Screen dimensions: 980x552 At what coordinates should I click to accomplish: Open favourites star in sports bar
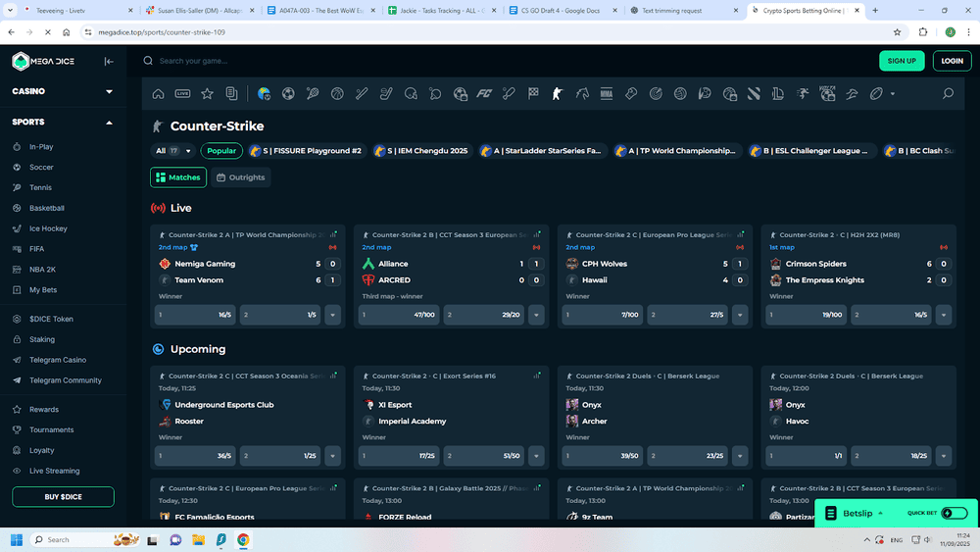point(207,94)
